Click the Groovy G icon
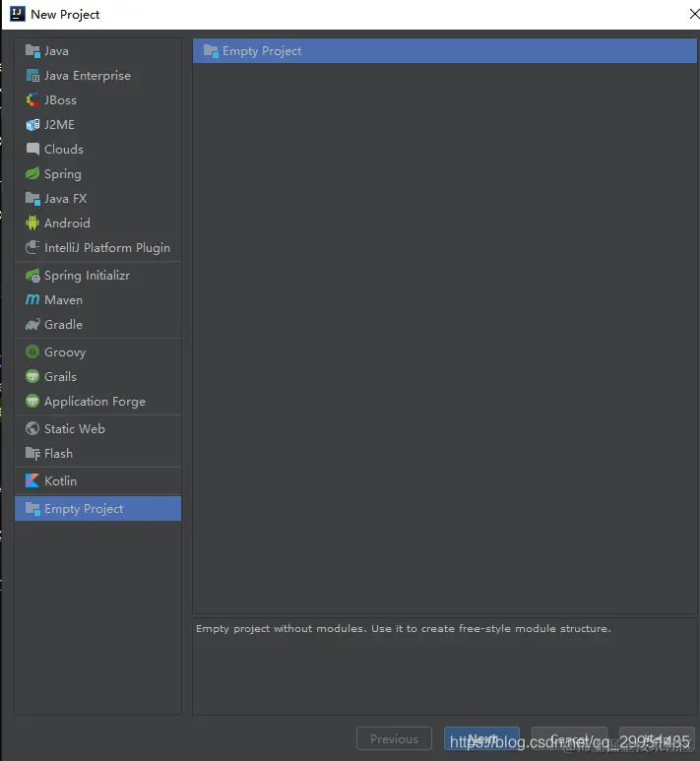This screenshot has width=700, height=761. coord(32,351)
